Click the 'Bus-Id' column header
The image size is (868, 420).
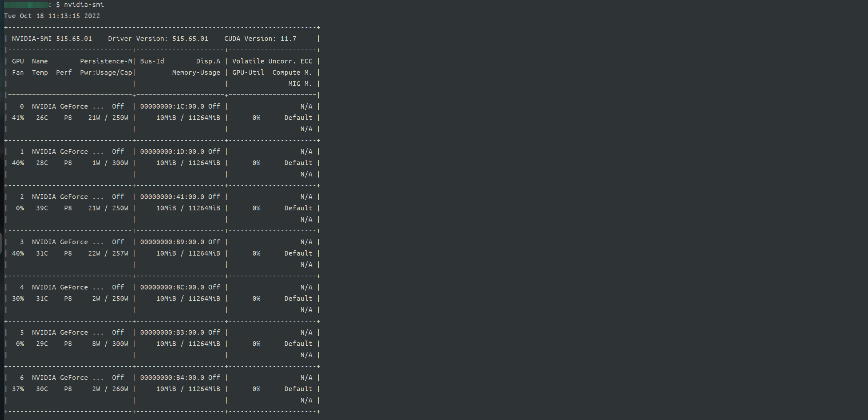coord(152,61)
